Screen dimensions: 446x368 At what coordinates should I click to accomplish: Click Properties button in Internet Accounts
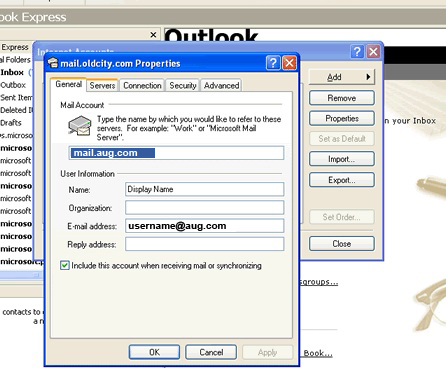coord(342,118)
